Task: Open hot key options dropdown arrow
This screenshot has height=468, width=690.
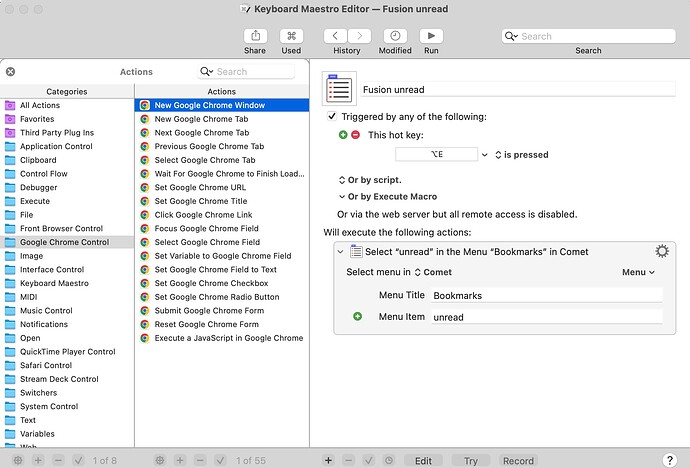Action: (484, 155)
